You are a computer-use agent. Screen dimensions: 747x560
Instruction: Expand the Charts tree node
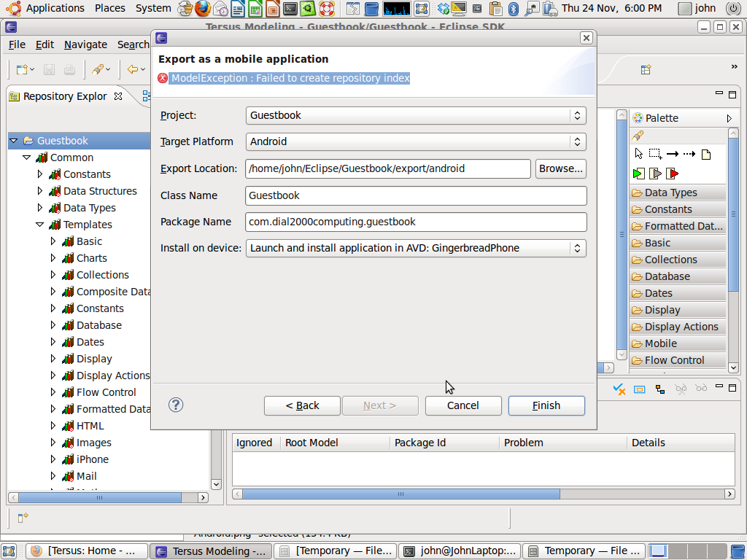53,258
